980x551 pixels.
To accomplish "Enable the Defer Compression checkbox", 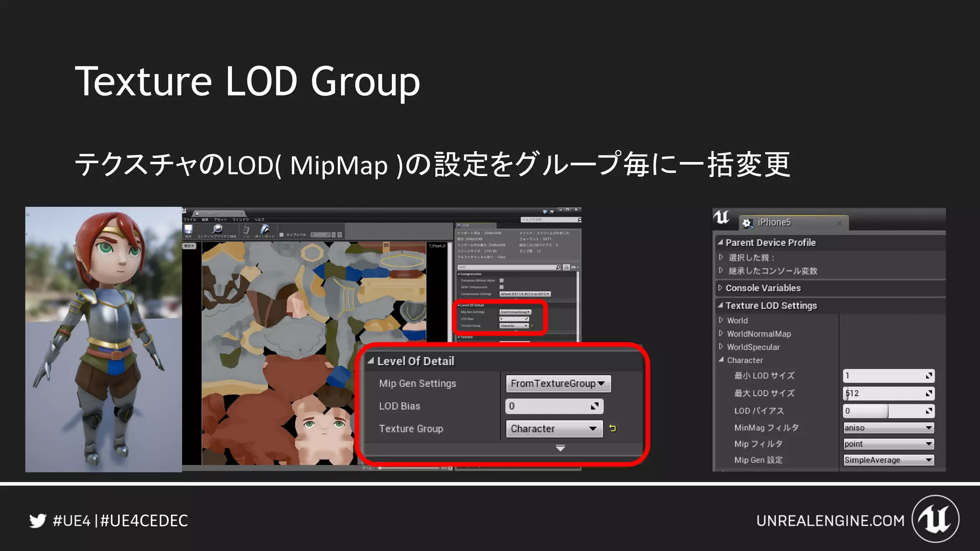I will (501, 287).
